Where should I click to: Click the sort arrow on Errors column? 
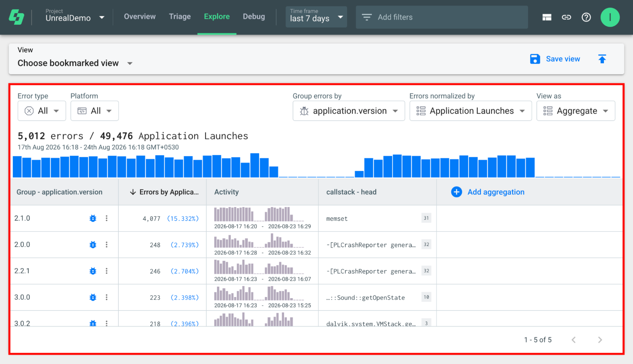pyautogui.click(x=133, y=192)
